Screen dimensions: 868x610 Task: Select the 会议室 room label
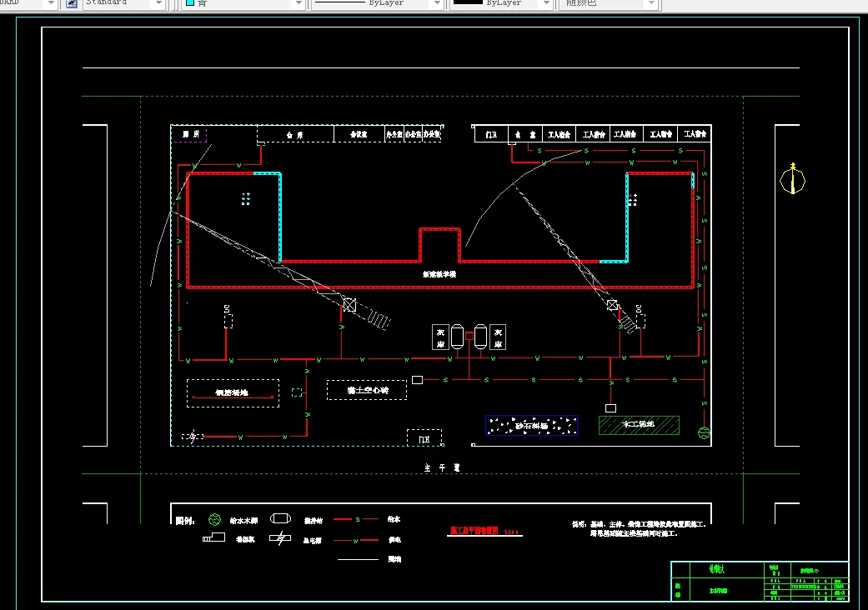pos(359,134)
